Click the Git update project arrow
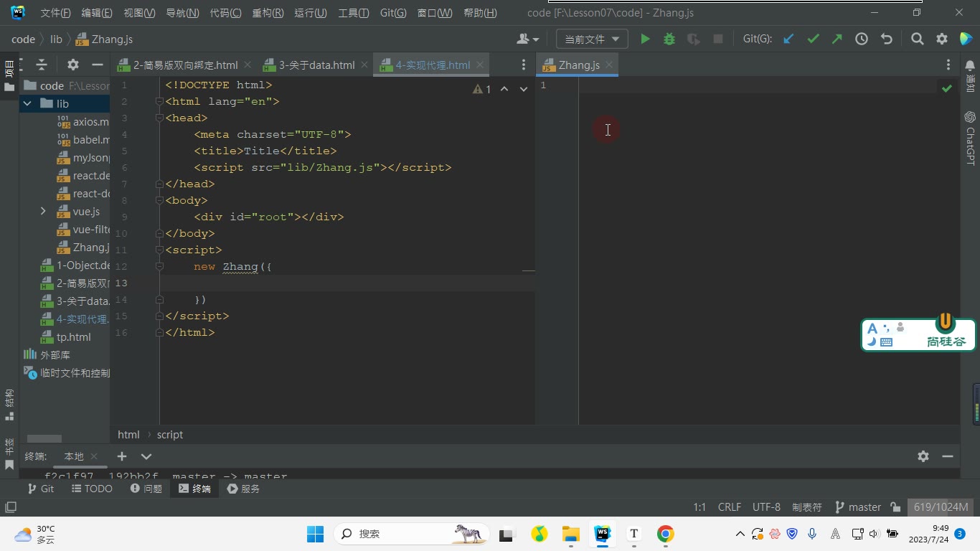 (788, 39)
